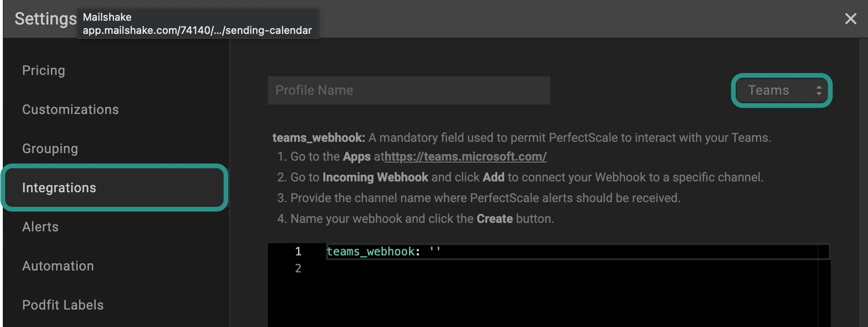Viewport: 868px width, 327px height.
Task: Click the bold teams_webhook description label
Action: click(x=319, y=138)
